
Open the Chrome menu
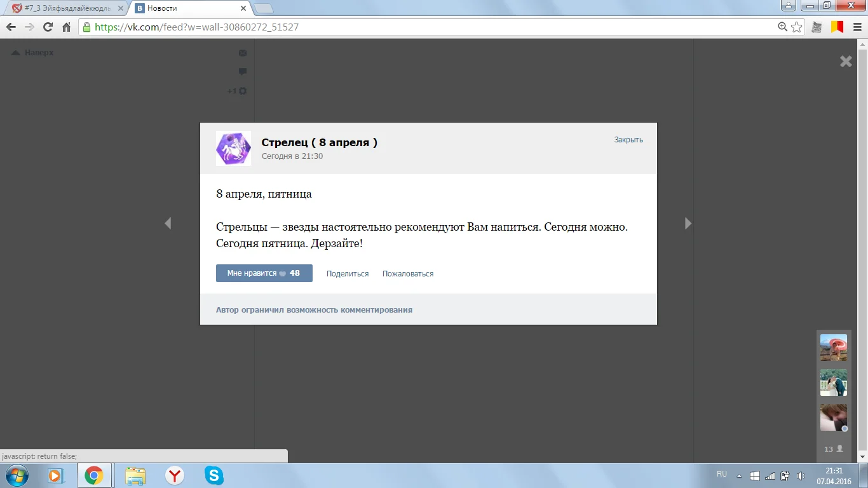[856, 27]
